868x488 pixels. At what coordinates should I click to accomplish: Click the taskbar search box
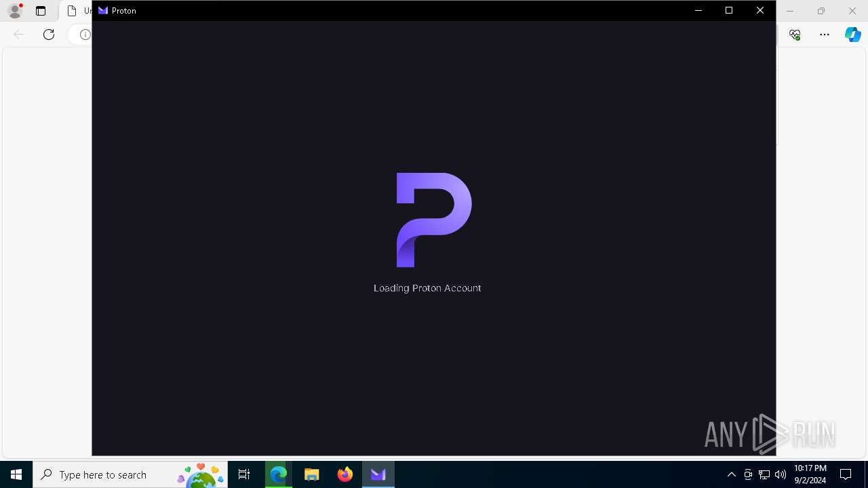pos(130,474)
